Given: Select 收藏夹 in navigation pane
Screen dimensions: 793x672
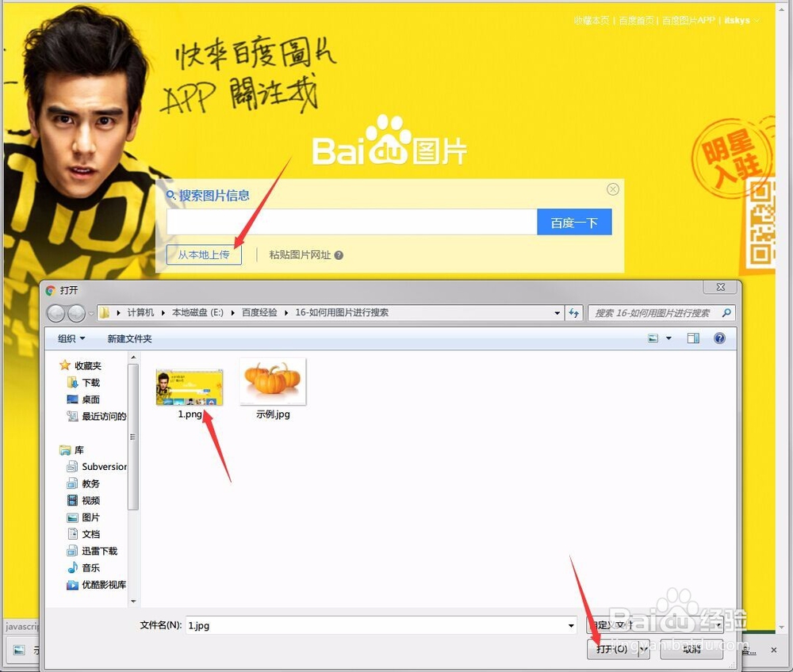Looking at the screenshot, I should pyautogui.click(x=81, y=365).
